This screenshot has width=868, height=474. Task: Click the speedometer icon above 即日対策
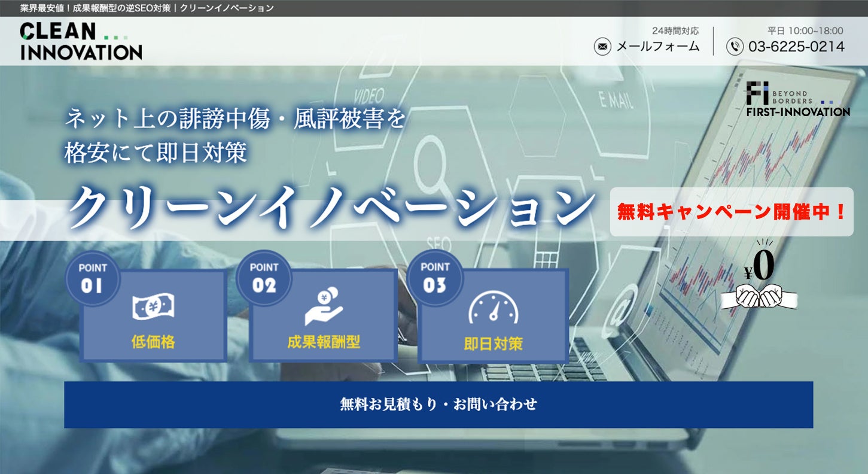pyautogui.click(x=494, y=307)
